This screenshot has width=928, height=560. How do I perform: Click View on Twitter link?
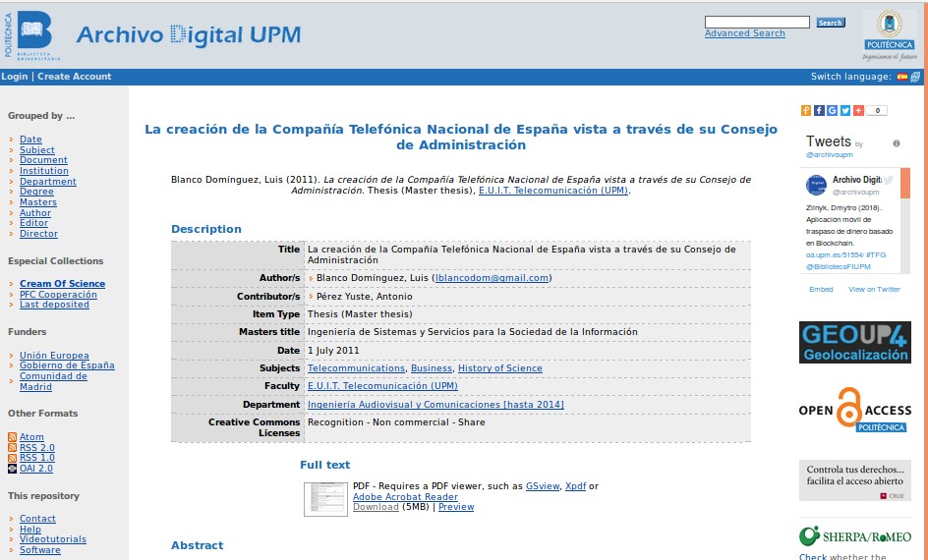point(874,290)
